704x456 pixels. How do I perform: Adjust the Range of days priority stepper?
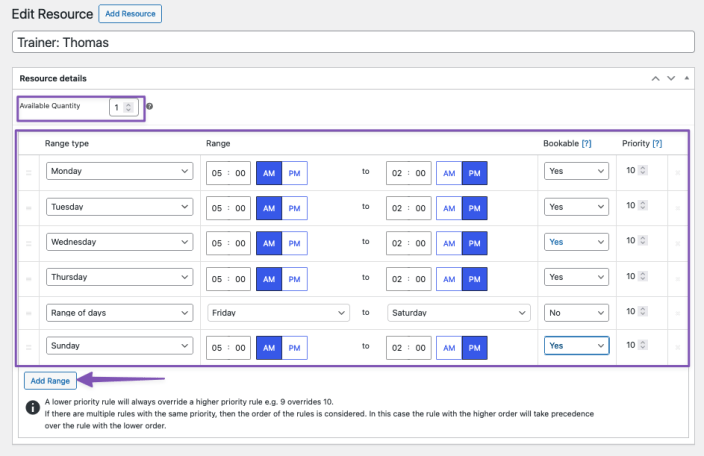point(643,311)
